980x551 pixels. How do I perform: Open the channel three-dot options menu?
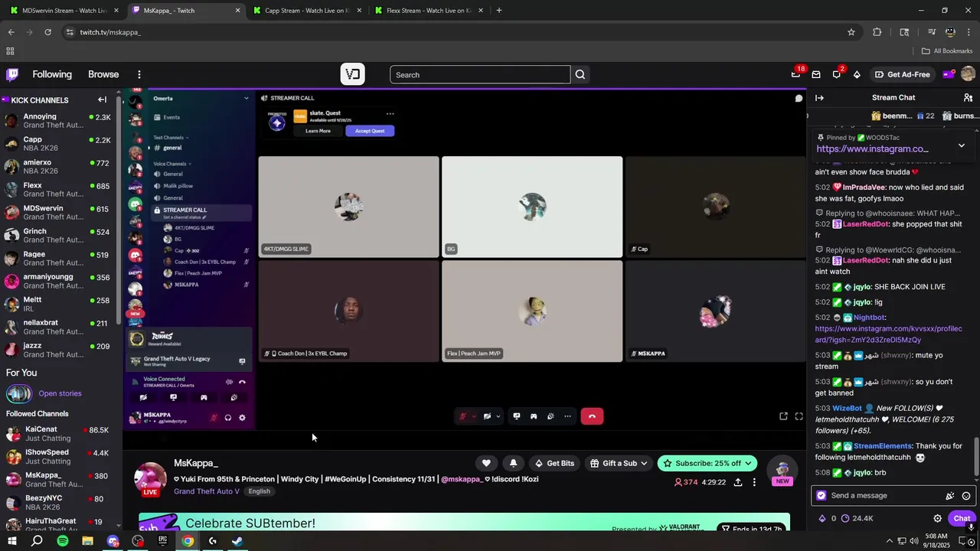[754, 482]
